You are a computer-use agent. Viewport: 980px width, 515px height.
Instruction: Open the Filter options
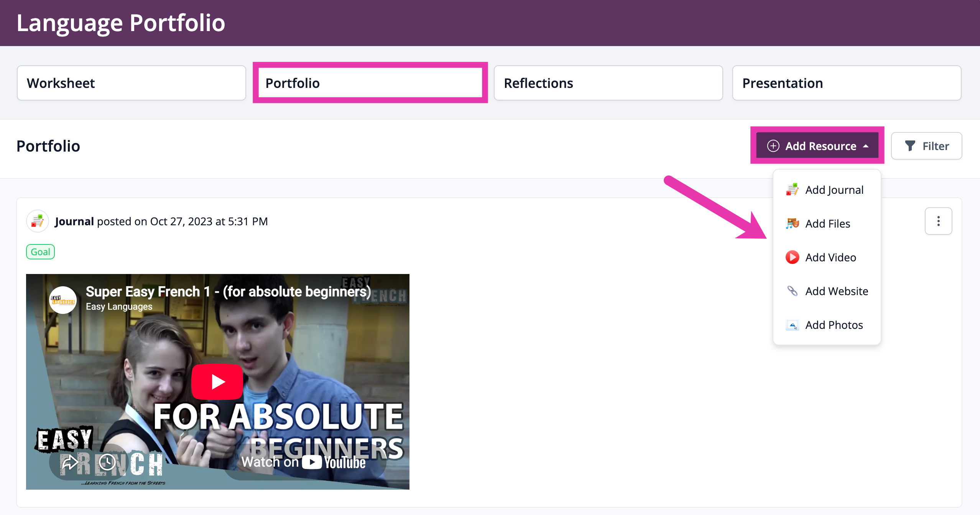[926, 146]
